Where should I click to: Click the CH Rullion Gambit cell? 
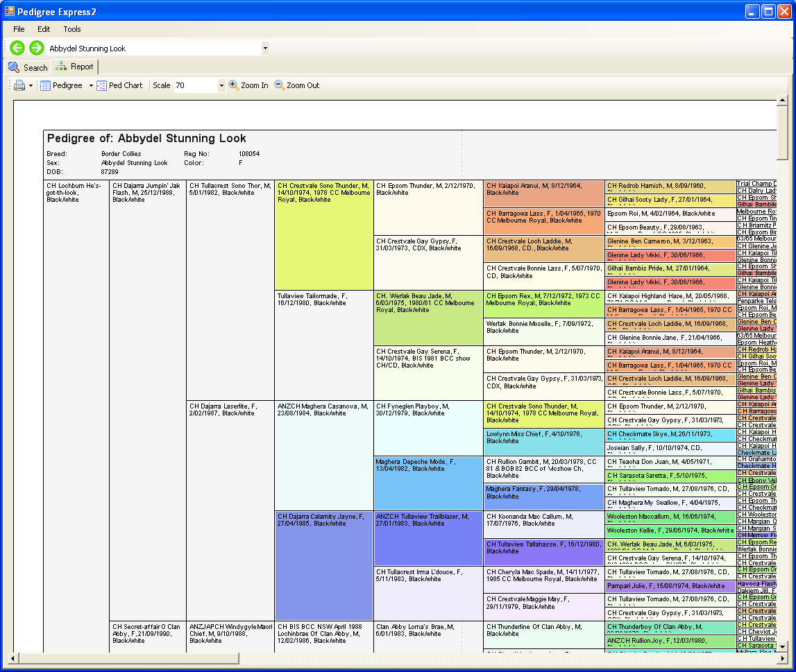(x=543, y=469)
